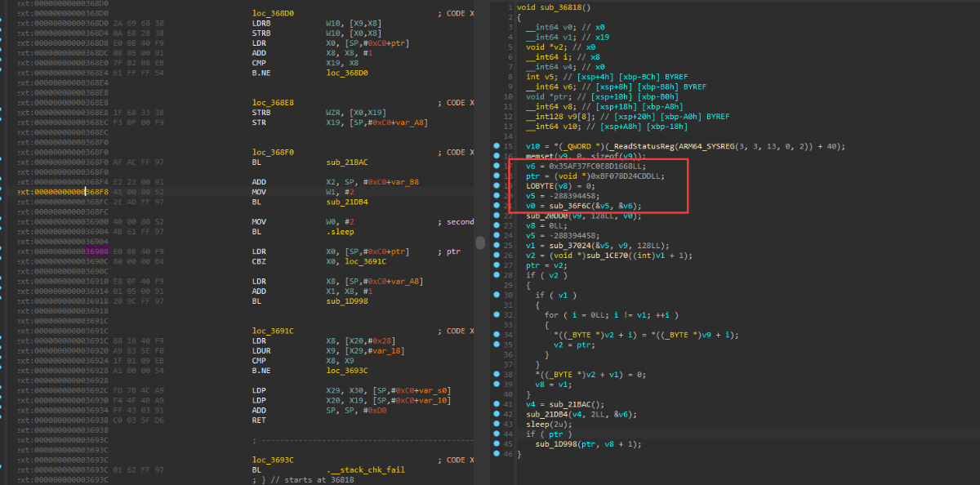
Task: Toggle breakpoint dot on pseudocode line 15
Action: coord(497,146)
